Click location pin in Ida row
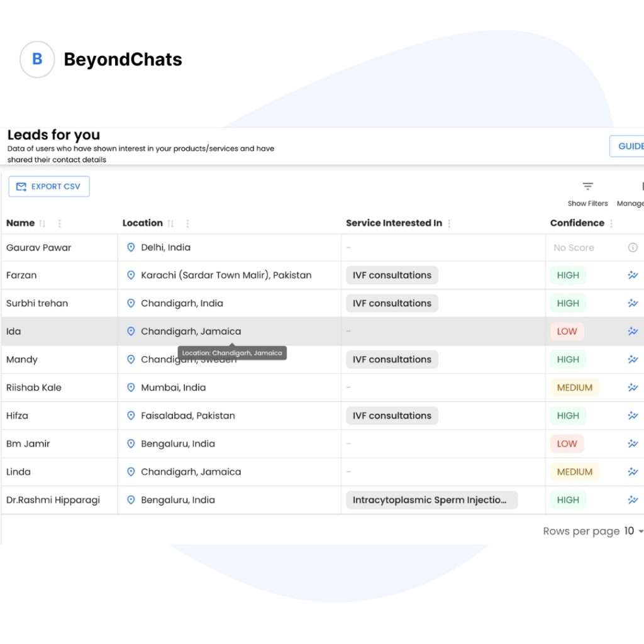The image size is (644, 644). click(131, 331)
